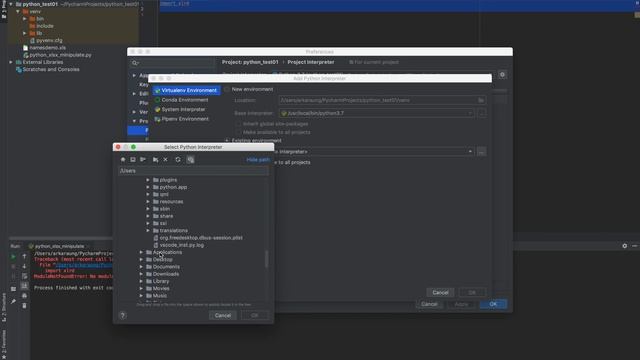
Task: Create a new folder in file chooser
Action: click(x=156, y=160)
